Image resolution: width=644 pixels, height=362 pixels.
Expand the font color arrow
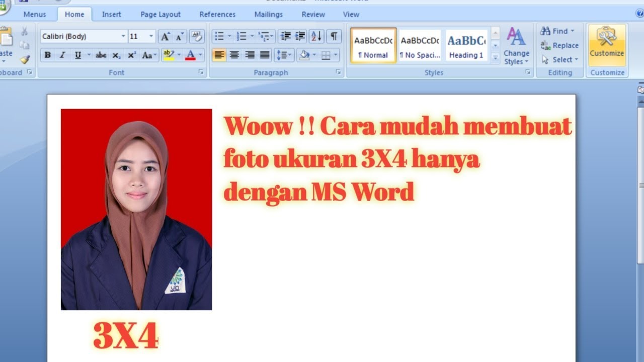200,55
